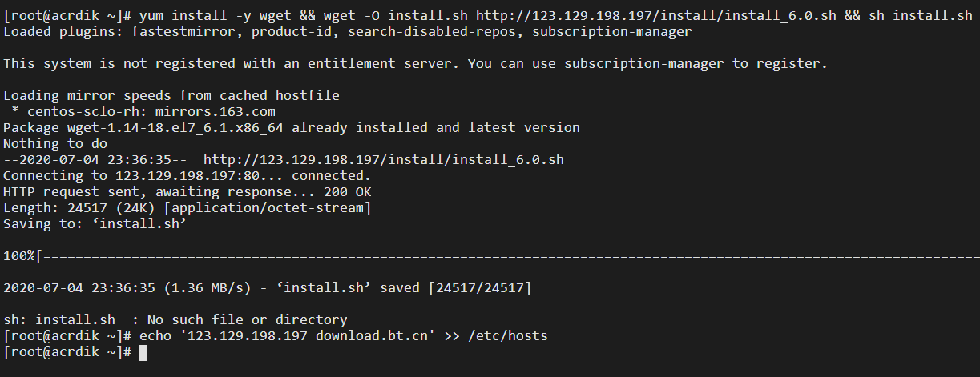The width and height of the screenshot is (980, 377).
Task: Click the 100% download progress bar
Action: [x=491, y=256]
